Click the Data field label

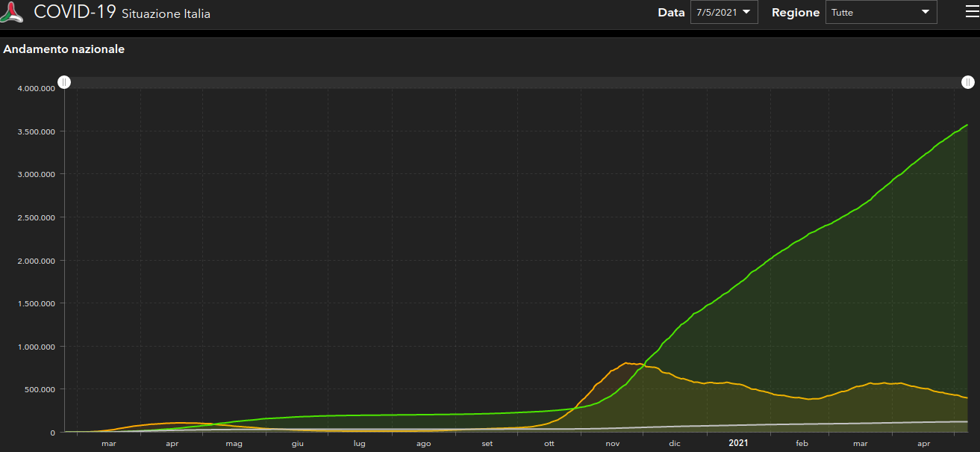click(x=671, y=13)
